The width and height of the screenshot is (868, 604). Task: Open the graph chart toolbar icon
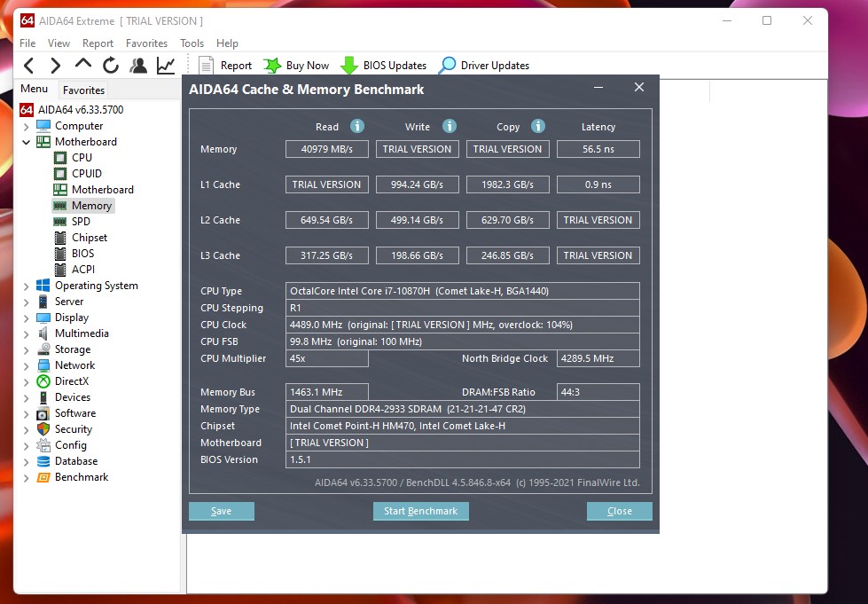[x=166, y=66]
